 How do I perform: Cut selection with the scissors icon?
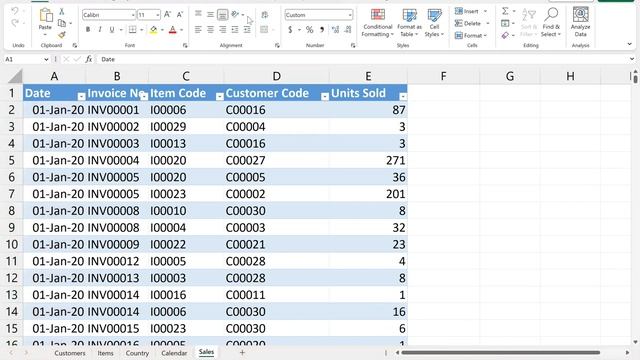pos(62,11)
